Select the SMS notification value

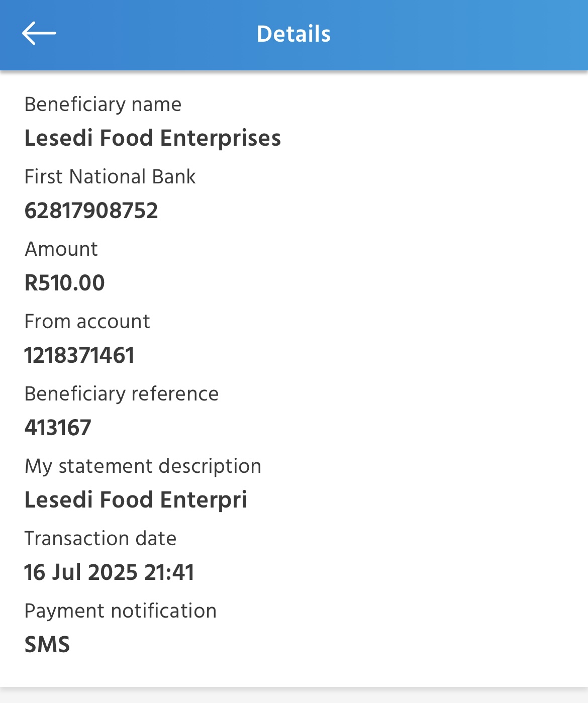[47, 645]
